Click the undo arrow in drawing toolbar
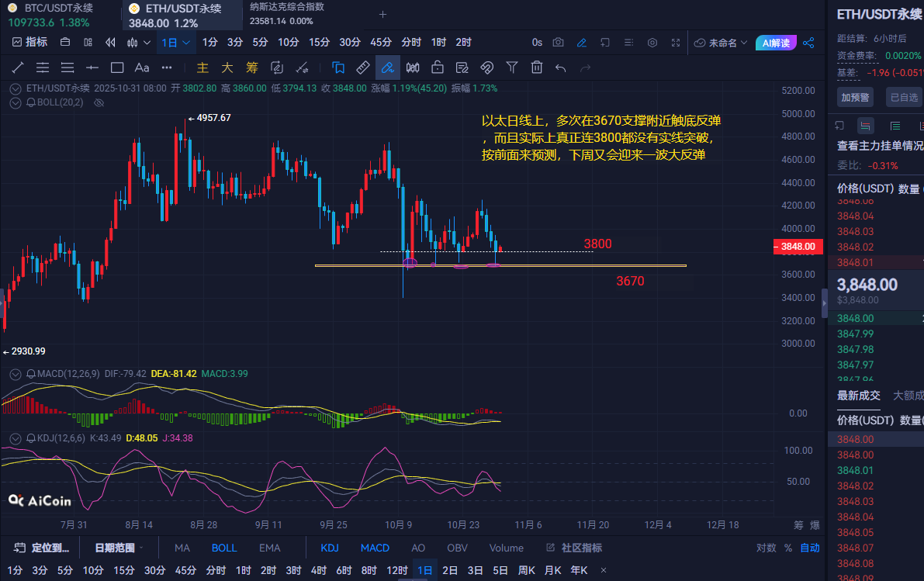 (561, 67)
